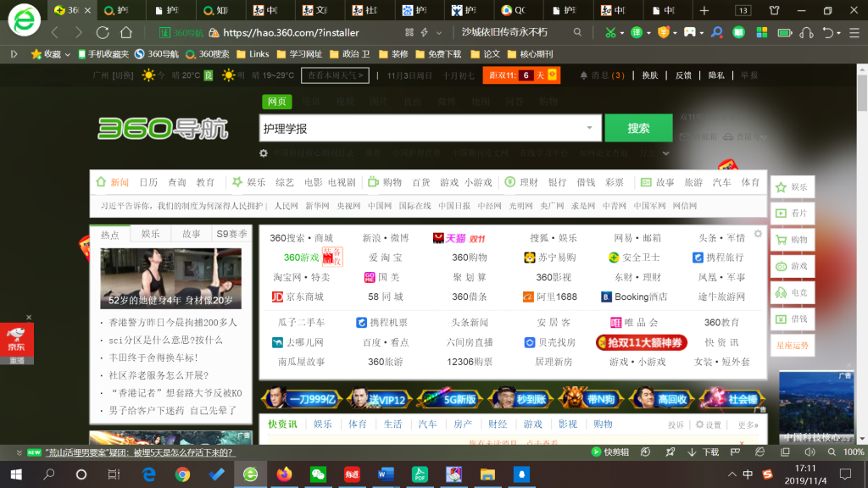
Task: Open the 核心期刊 bookmarks folder
Action: pos(531,54)
